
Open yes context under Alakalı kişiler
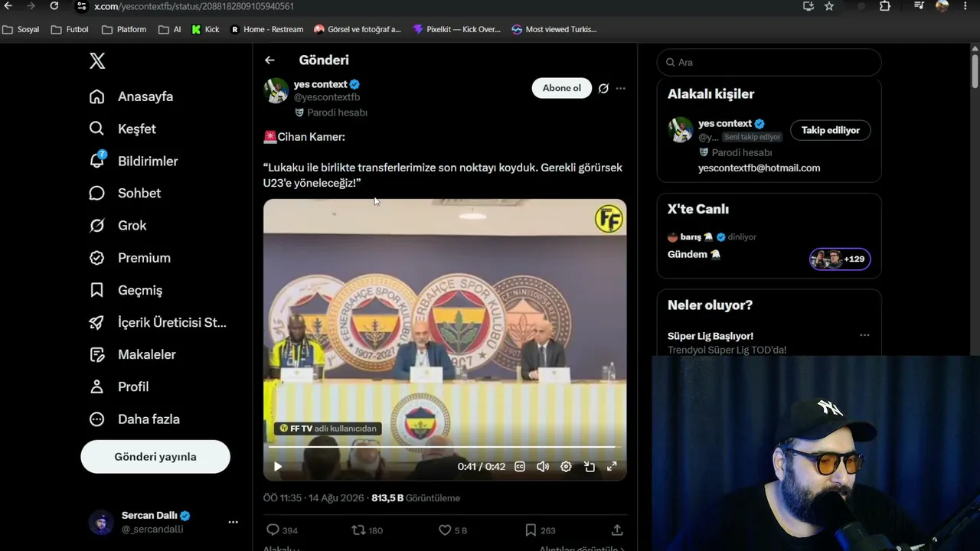725,123
